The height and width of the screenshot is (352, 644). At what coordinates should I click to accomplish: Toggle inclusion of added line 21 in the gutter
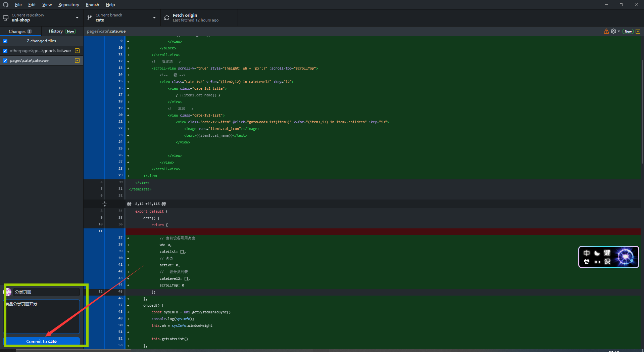(104, 122)
